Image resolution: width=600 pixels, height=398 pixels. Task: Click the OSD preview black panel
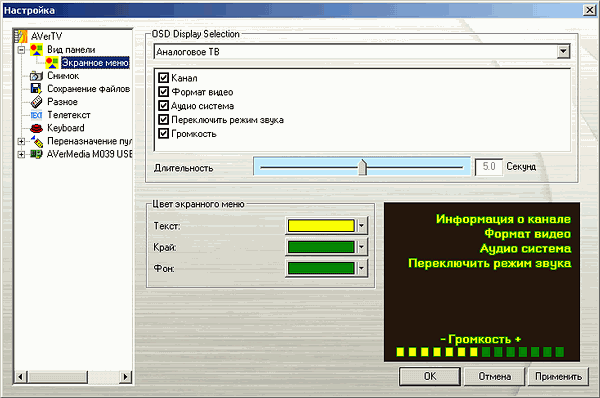482,282
